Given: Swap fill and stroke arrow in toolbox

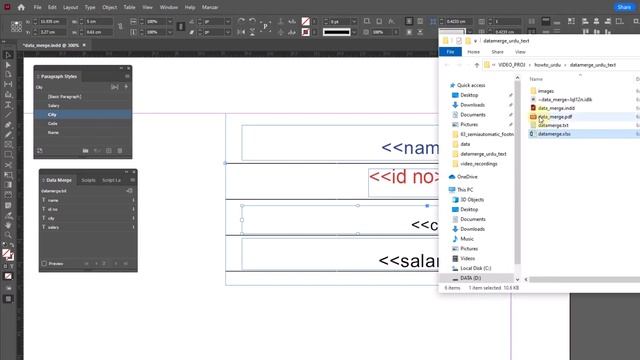Looking at the screenshot, I should coord(12,245).
